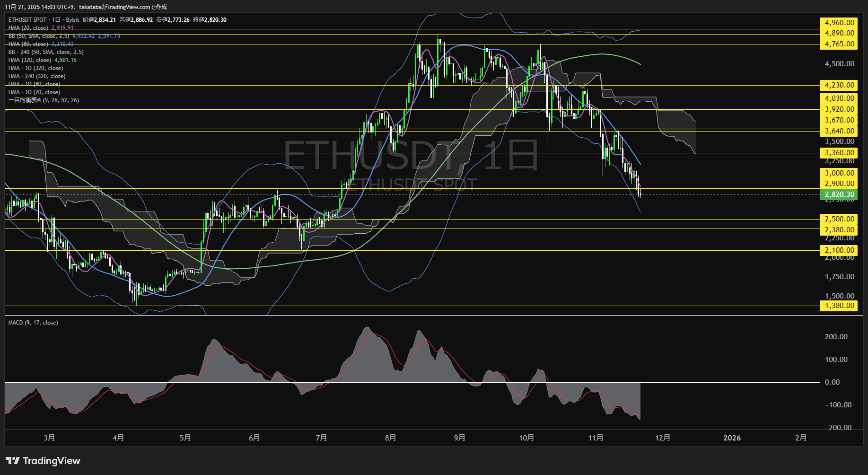Select 2026 on the time axis
This screenshot has width=868, height=475.
pyautogui.click(x=732, y=438)
